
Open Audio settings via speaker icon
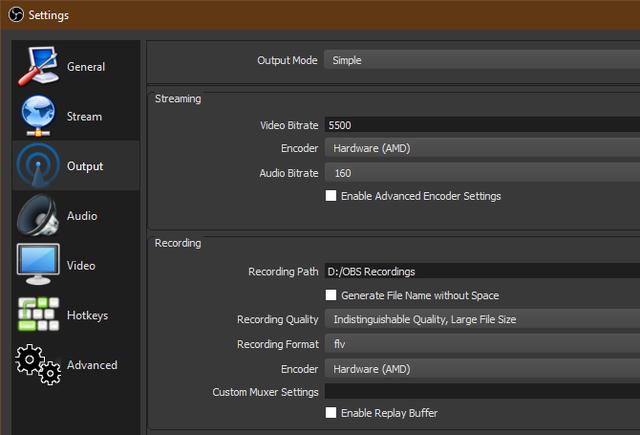click(38, 215)
